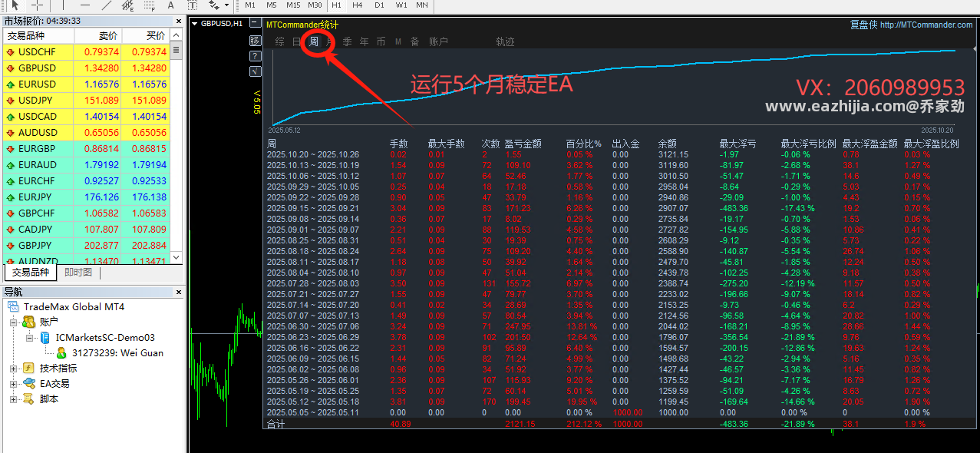Expand the 技术指标 indicators node
Image resolution: width=980 pixels, height=453 pixels.
tap(14, 369)
